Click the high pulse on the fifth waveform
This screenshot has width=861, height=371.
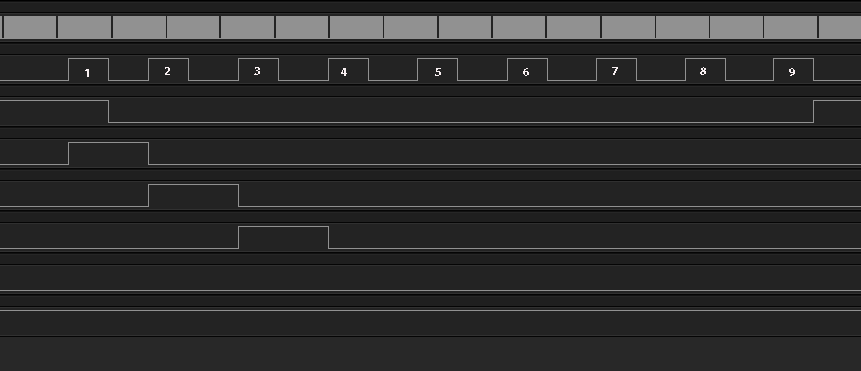[283, 237]
